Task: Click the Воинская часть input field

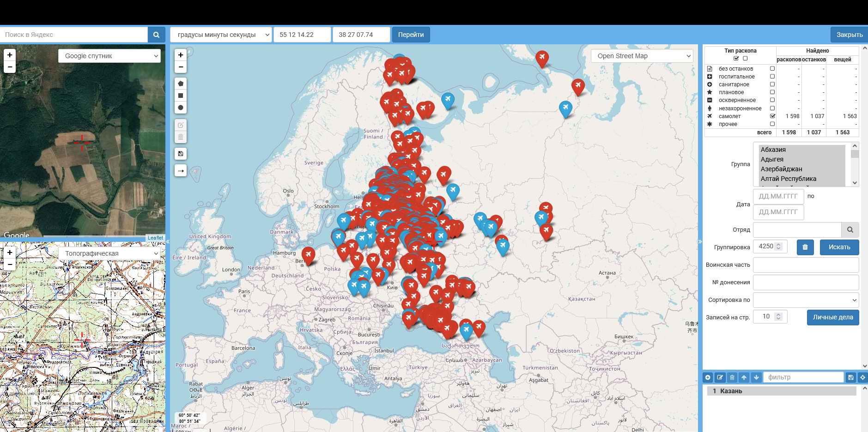Action: coord(806,265)
